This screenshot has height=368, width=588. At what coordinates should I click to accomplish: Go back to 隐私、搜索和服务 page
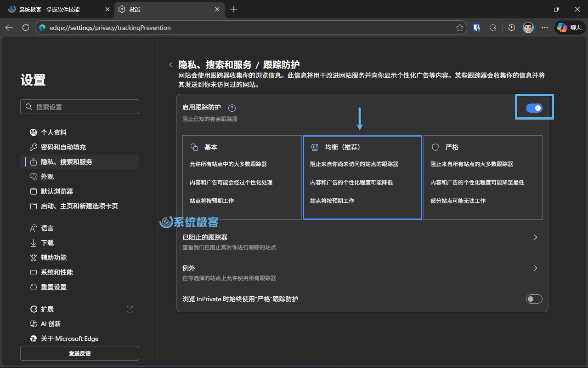click(x=170, y=64)
